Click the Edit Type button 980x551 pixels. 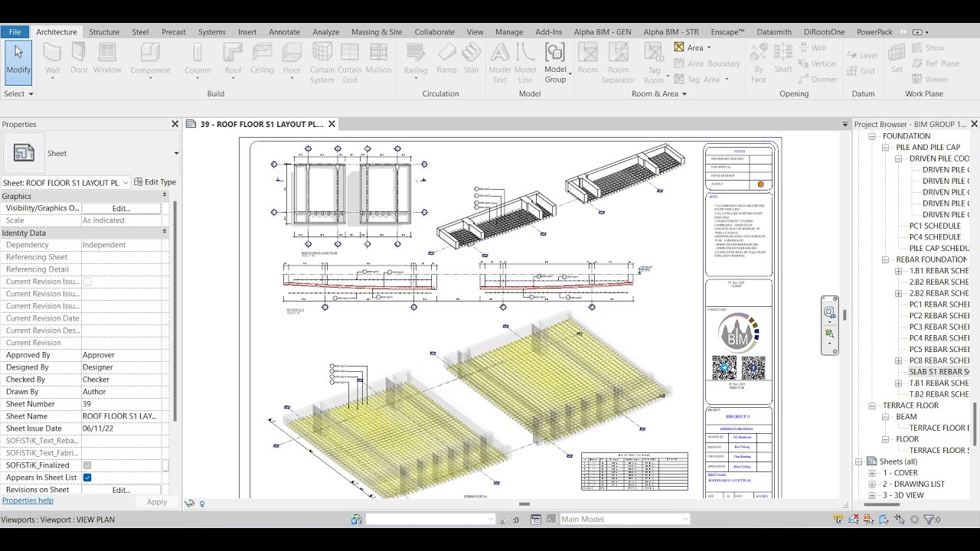click(155, 182)
